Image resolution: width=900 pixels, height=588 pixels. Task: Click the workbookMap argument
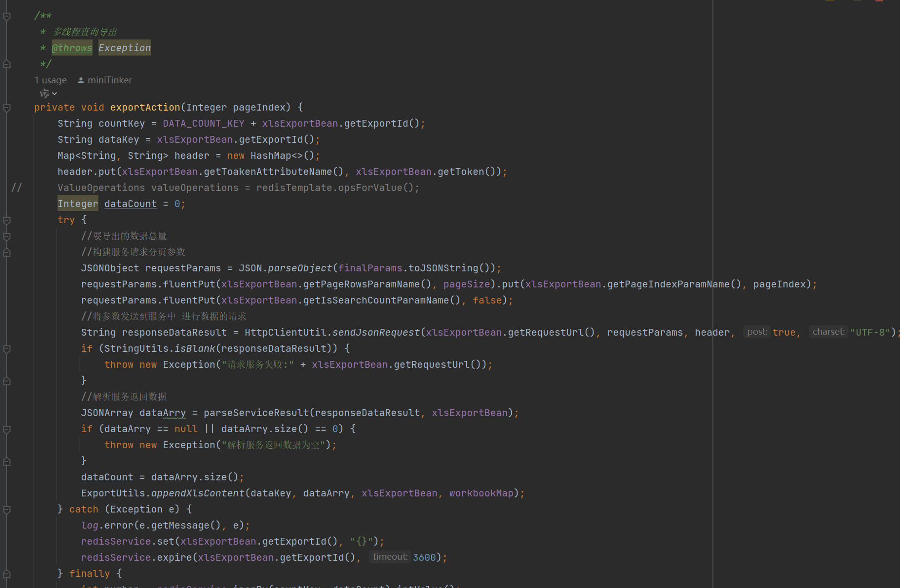point(481,493)
